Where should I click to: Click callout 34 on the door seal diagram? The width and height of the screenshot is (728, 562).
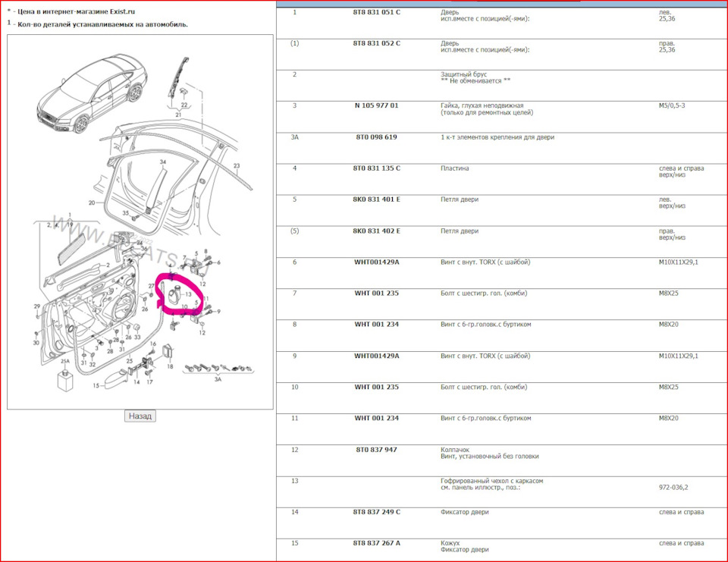pos(162,162)
